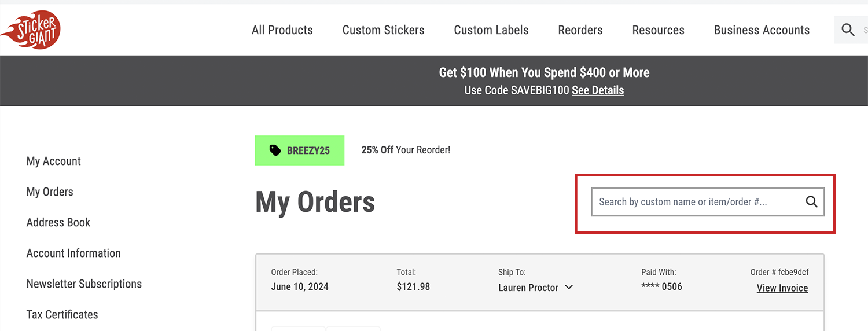
Task: Click the See Details promo link
Action: [598, 90]
